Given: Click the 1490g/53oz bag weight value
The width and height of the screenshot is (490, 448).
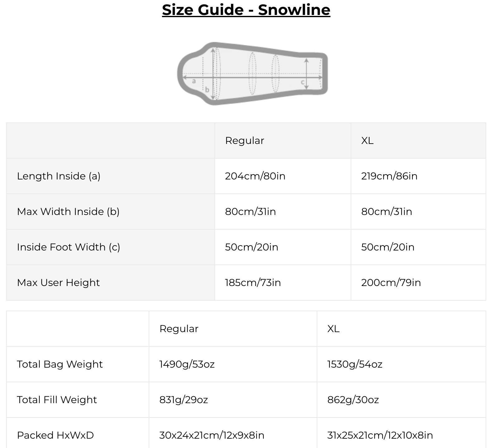Looking at the screenshot, I should tap(187, 364).
